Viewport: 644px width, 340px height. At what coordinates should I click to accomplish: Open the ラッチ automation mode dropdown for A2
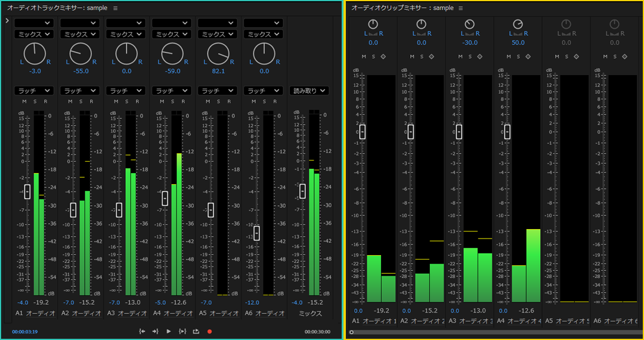pyautogui.click(x=80, y=91)
